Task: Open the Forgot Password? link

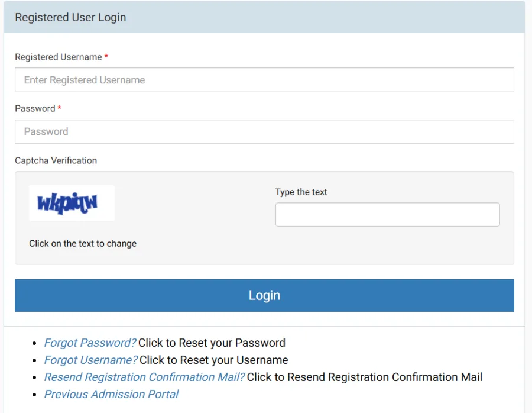Action: [90, 343]
